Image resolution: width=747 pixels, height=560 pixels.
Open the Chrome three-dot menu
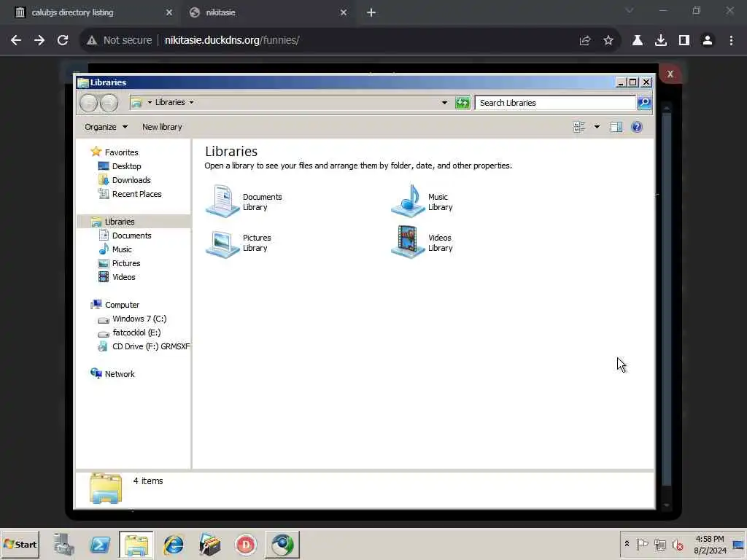(731, 41)
